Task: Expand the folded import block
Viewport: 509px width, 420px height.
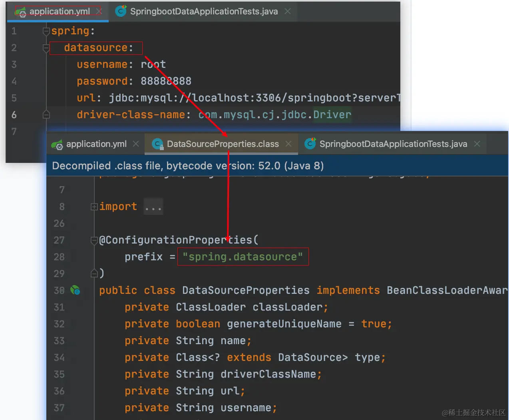Action: click(94, 207)
